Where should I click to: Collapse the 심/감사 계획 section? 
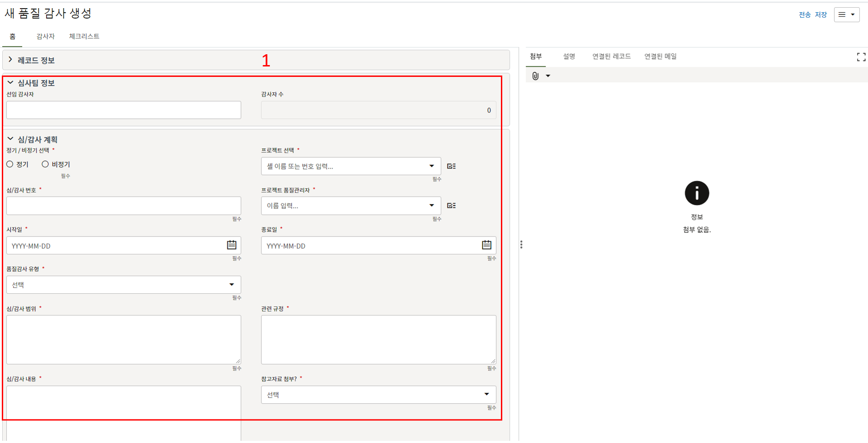click(10, 139)
